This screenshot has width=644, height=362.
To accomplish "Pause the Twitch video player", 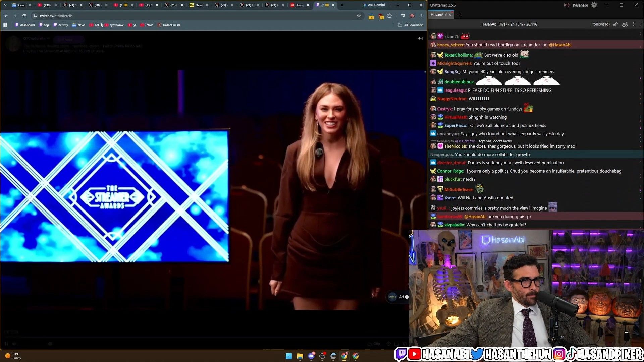I will coord(6,344).
